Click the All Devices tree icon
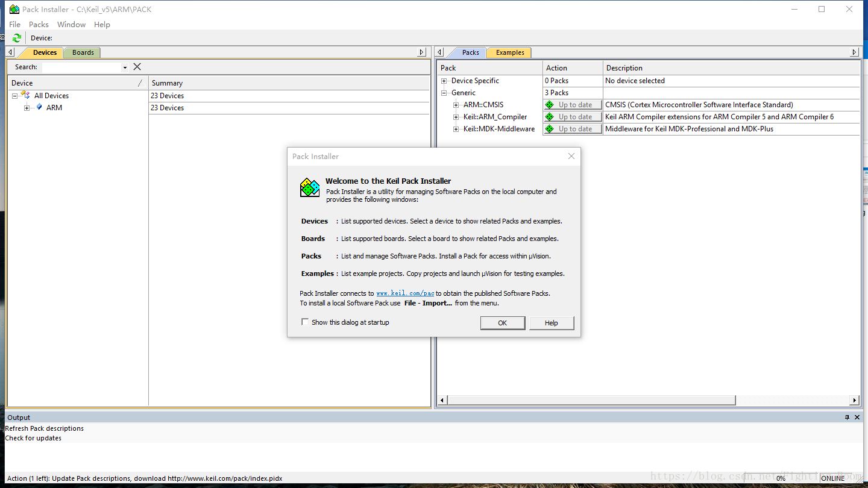Image resolution: width=868 pixels, height=488 pixels. (25, 95)
